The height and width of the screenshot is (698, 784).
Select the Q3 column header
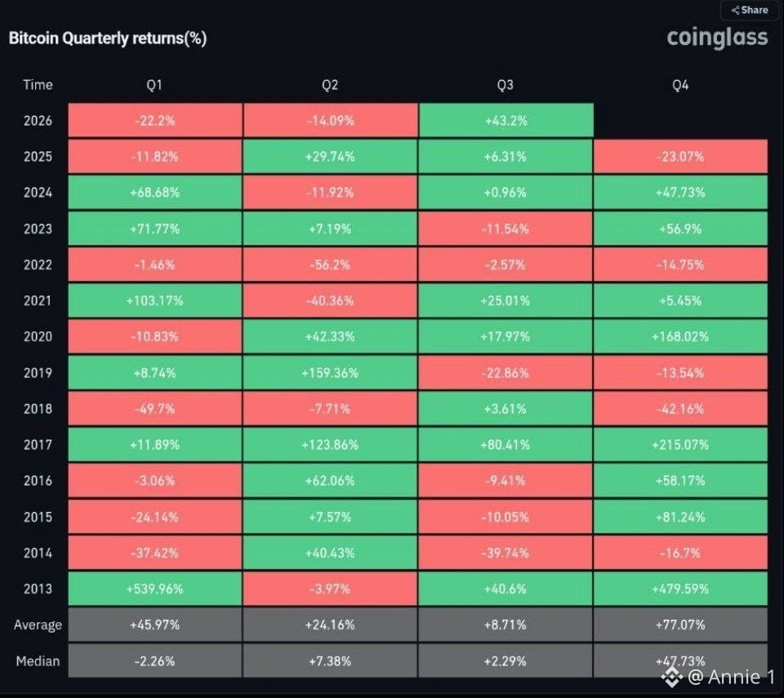click(x=505, y=85)
